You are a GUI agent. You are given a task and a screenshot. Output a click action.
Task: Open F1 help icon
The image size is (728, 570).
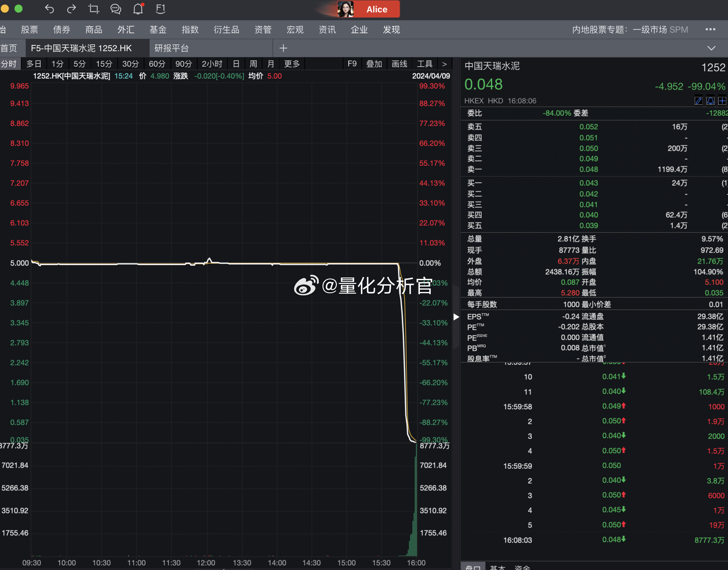161,9
